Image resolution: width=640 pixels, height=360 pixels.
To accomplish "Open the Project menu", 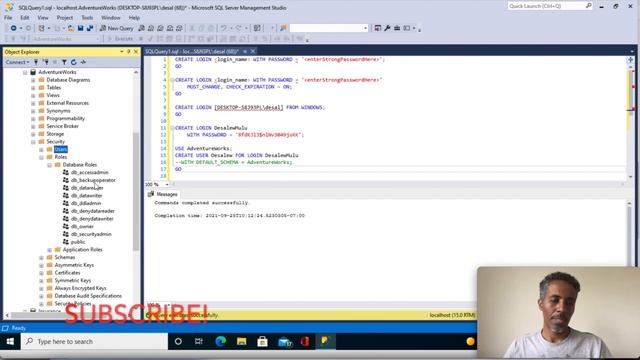I will tap(64, 18).
